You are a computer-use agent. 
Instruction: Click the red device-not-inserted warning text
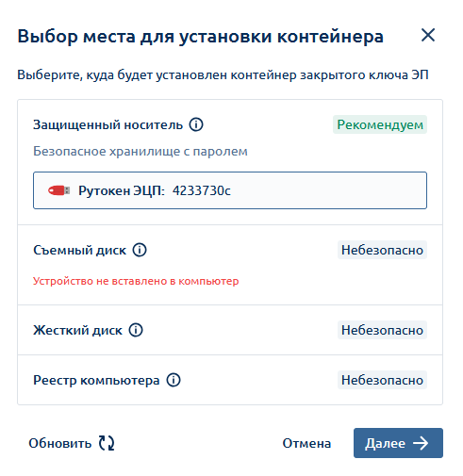pos(136,281)
